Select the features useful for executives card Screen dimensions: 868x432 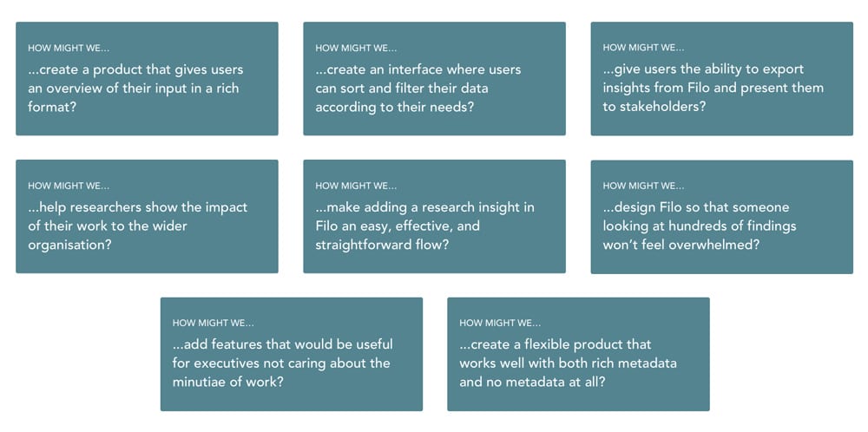point(292,354)
